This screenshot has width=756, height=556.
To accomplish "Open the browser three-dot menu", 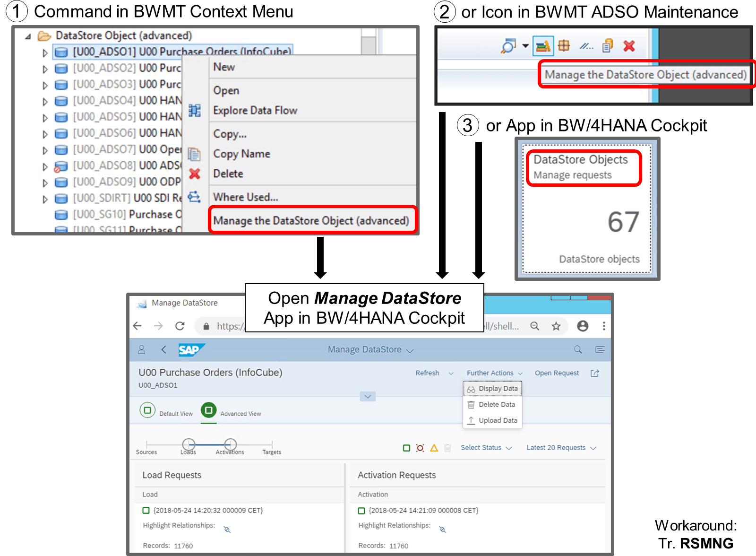I will click(x=604, y=326).
